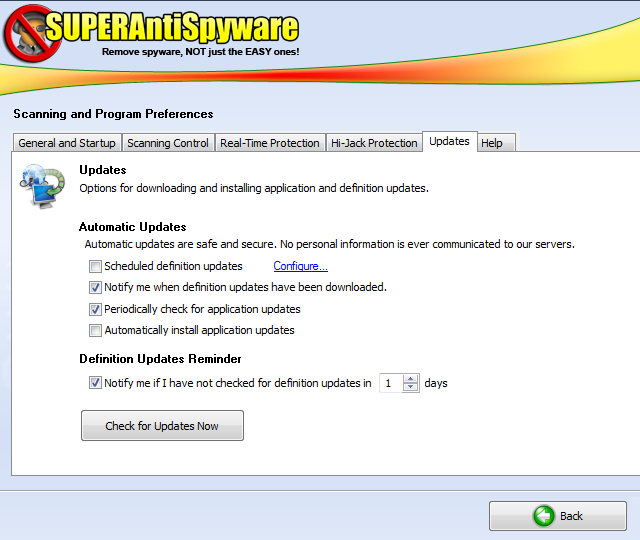Enable Scheduled definition updates checkbox
The width and height of the screenshot is (640, 540).
[x=95, y=266]
